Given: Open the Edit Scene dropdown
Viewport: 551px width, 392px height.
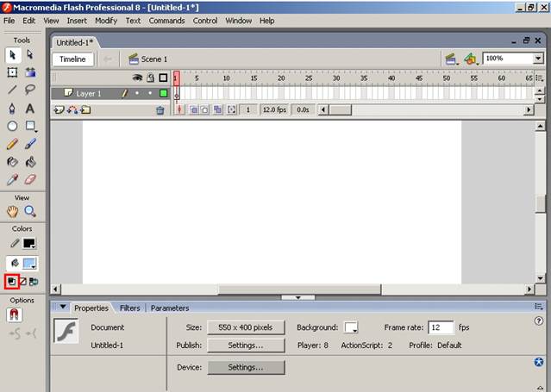Looking at the screenshot, I should pos(452,59).
